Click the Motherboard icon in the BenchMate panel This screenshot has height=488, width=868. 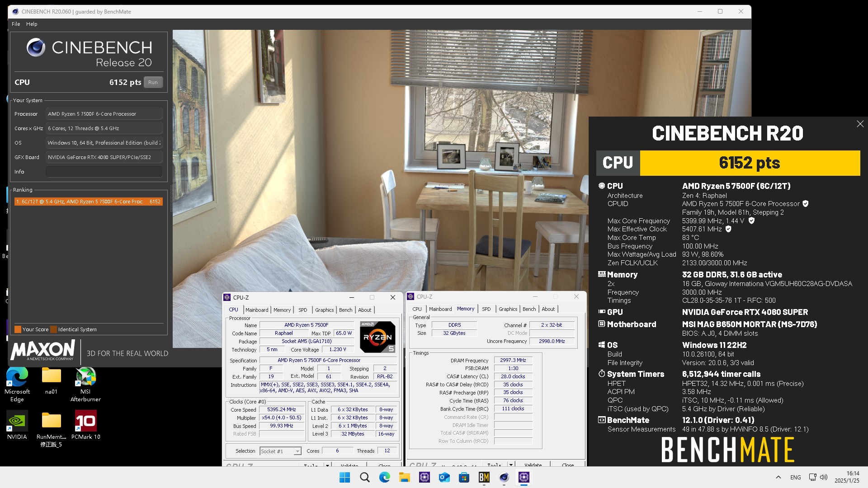point(602,324)
